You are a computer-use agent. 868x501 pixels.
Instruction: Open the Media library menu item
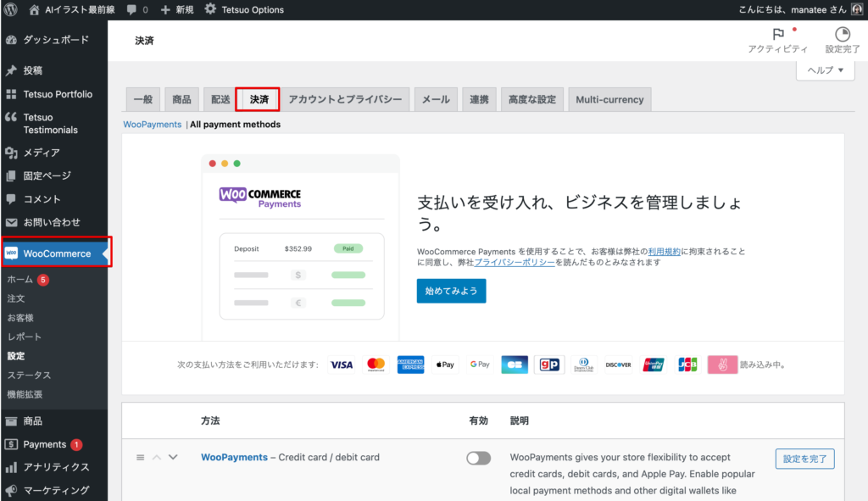[x=41, y=153]
